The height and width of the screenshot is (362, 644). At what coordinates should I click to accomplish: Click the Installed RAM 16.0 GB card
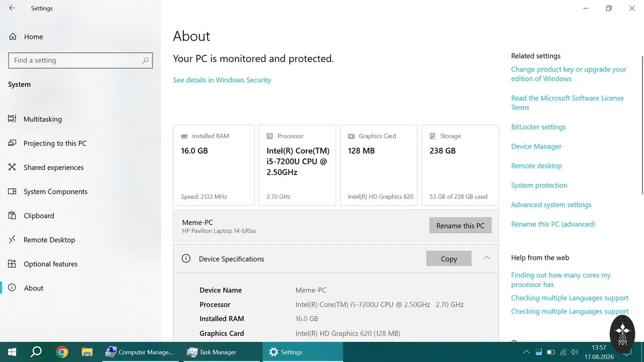tap(214, 165)
